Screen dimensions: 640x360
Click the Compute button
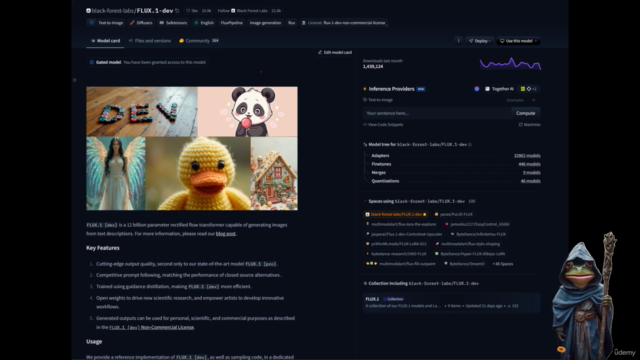point(525,113)
